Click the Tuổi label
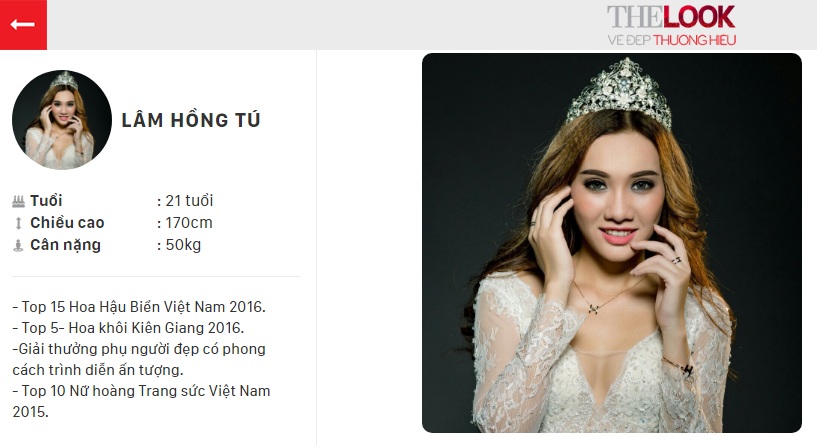 coord(46,201)
